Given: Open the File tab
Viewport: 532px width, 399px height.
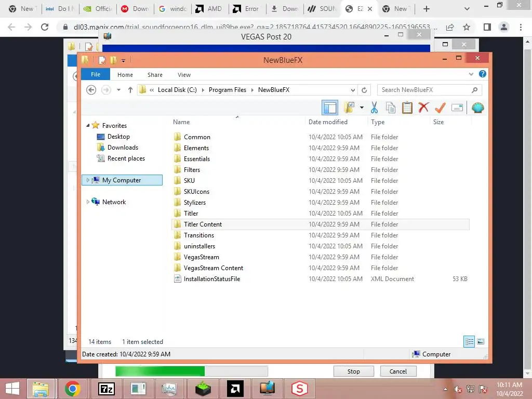Looking at the screenshot, I should [96, 74].
